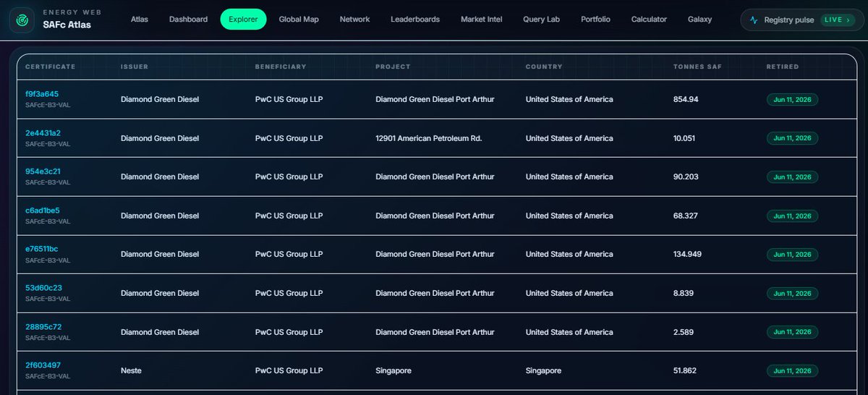
Task: Open the Atlas tab
Action: [140, 20]
